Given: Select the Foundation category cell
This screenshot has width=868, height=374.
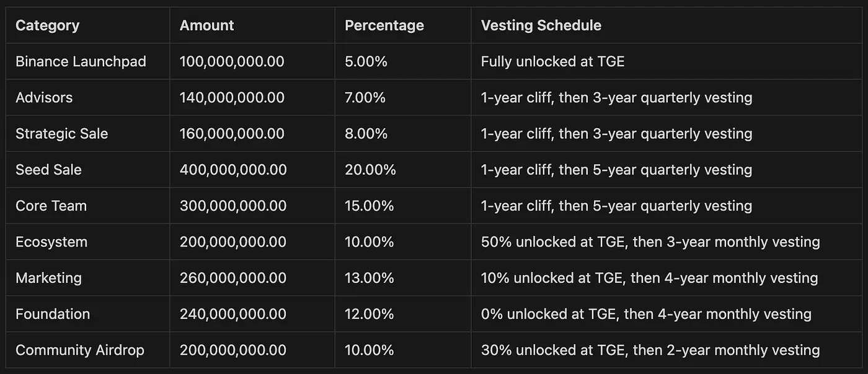Looking at the screenshot, I should pyautogui.click(x=53, y=314).
